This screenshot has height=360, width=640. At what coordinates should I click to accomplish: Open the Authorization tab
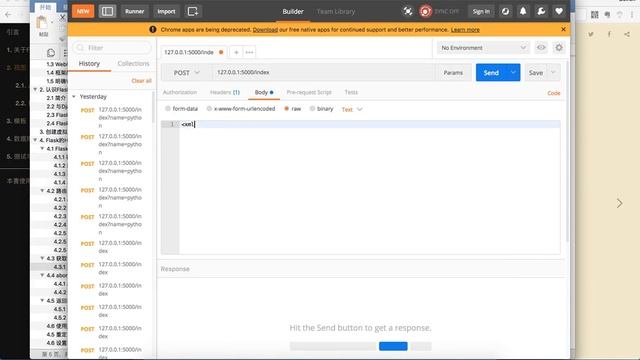coord(180,92)
